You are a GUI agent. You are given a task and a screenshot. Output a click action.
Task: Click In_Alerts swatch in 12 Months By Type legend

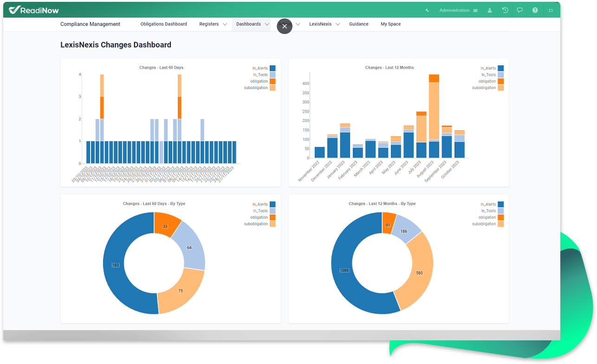(501, 204)
